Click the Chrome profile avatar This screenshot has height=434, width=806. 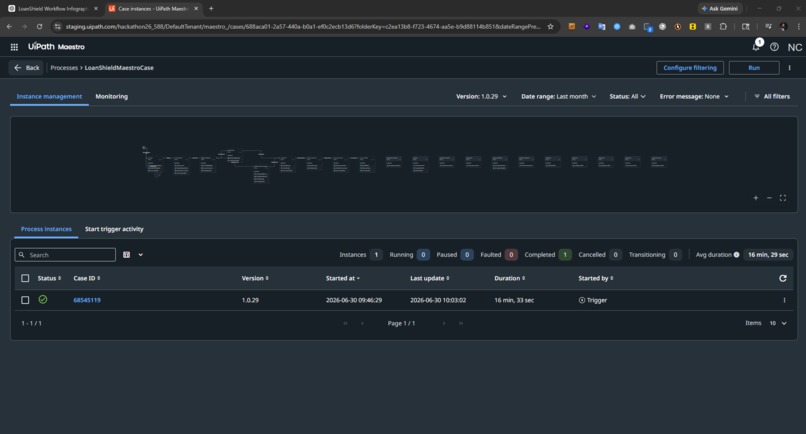[x=783, y=26]
